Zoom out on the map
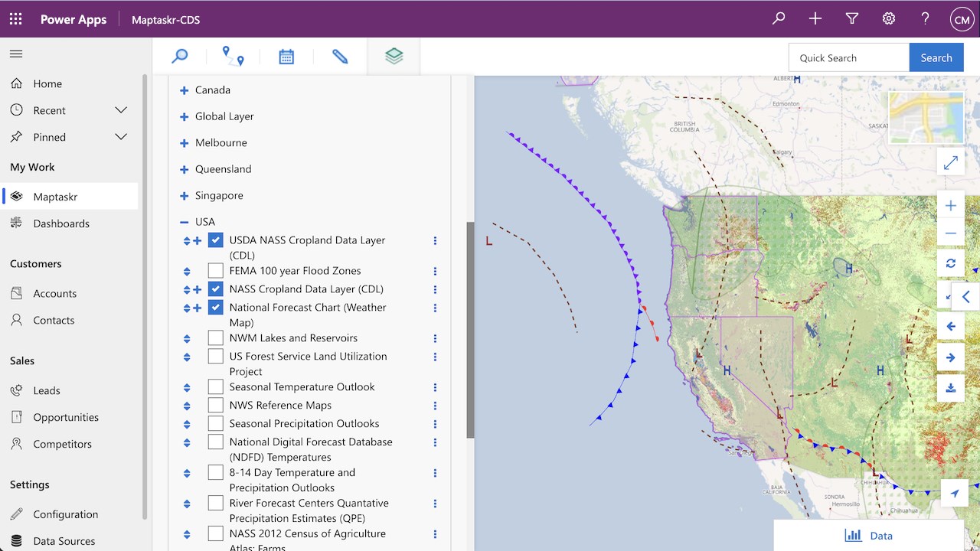Image resolution: width=980 pixels, height=551 pixels. pos(951,233)
